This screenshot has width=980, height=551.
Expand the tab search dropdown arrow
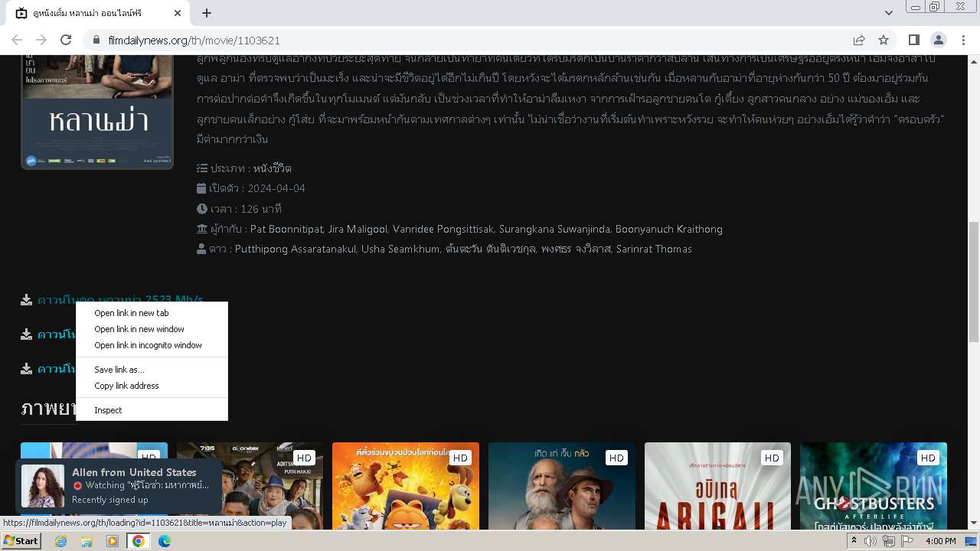pyautogui.click(x=889, y=13)
